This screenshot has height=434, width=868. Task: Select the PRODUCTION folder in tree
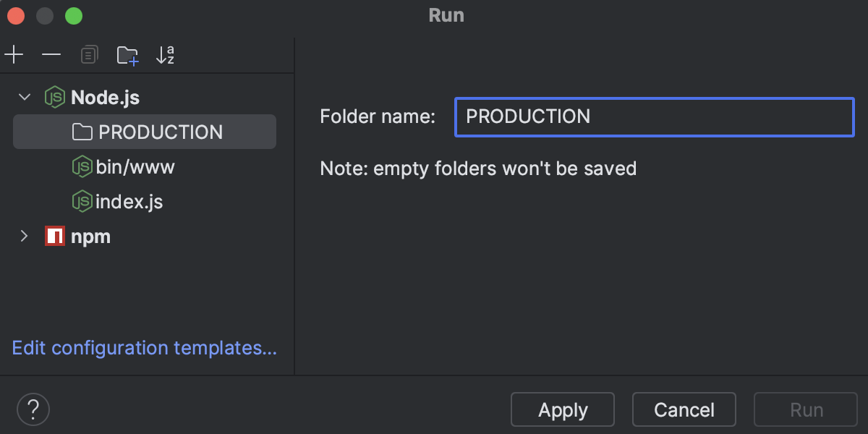(x=161, y=132)
